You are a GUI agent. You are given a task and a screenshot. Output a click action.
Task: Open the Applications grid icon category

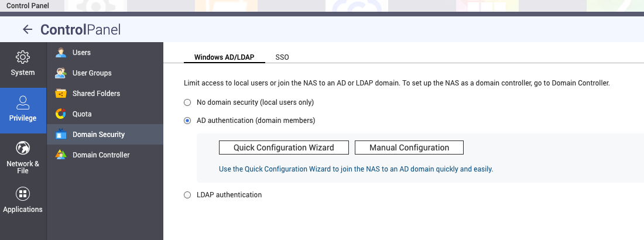click(23, 194)
